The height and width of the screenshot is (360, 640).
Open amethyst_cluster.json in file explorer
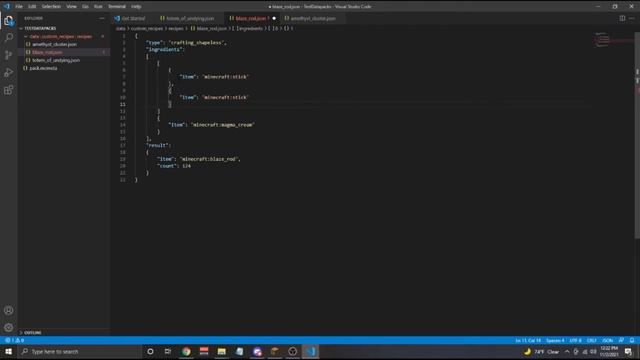(x=54, y=44)
